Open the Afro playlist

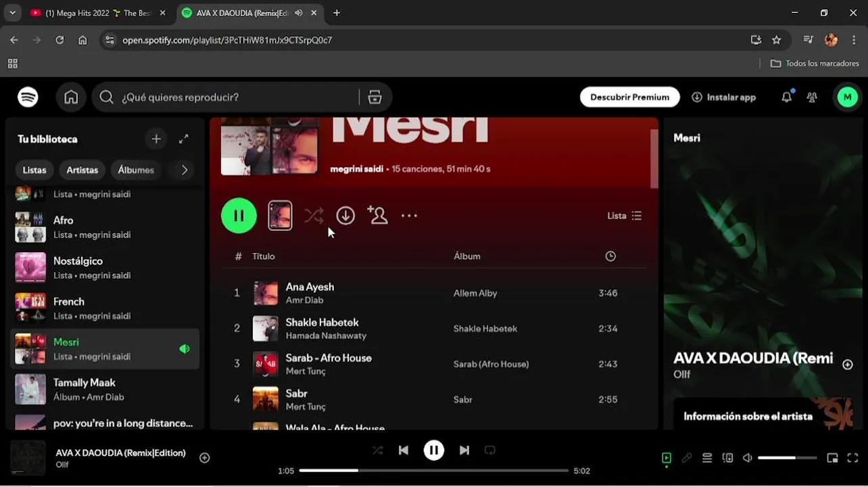pos(105,227)
